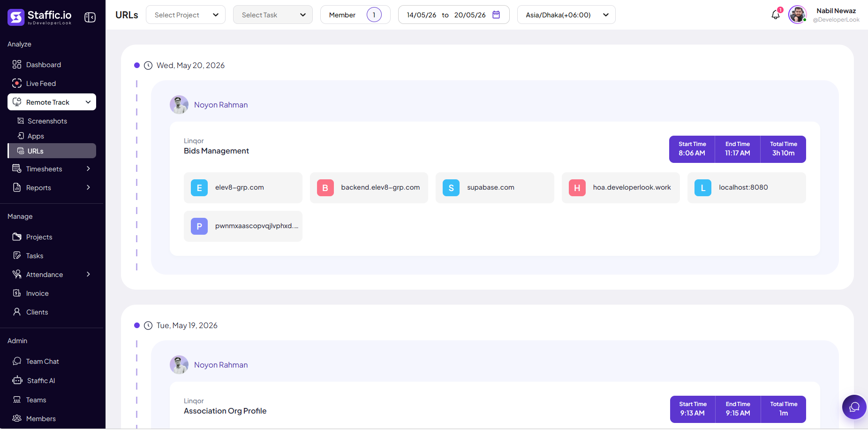Click the Live Feed icon

coord(17,83)
